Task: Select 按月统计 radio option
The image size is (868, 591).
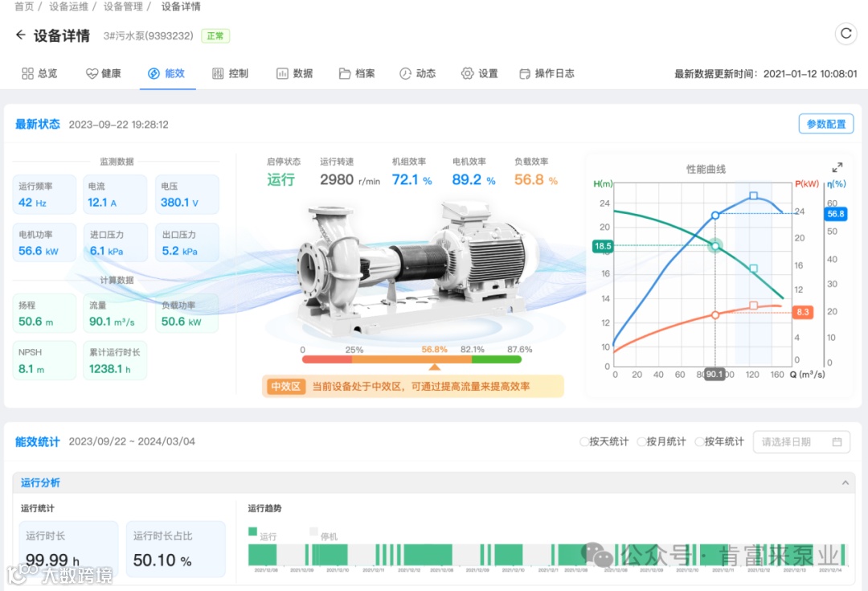Action: pos(641,441)
